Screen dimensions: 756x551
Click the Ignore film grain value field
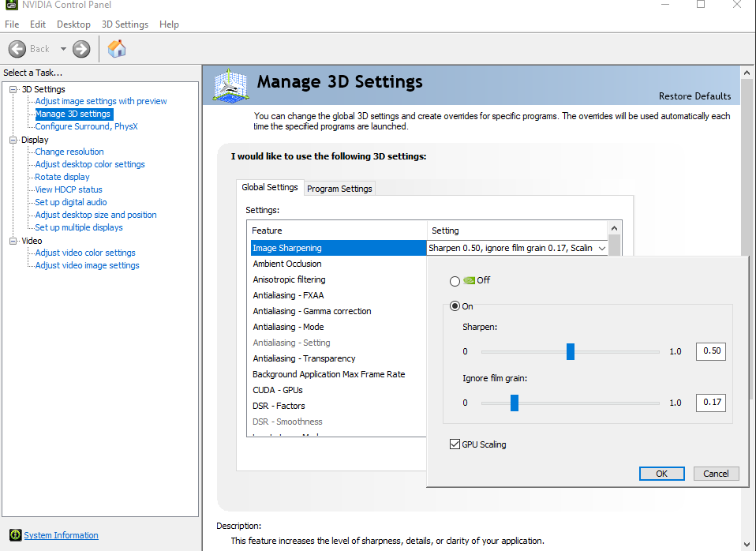(711, 403)
